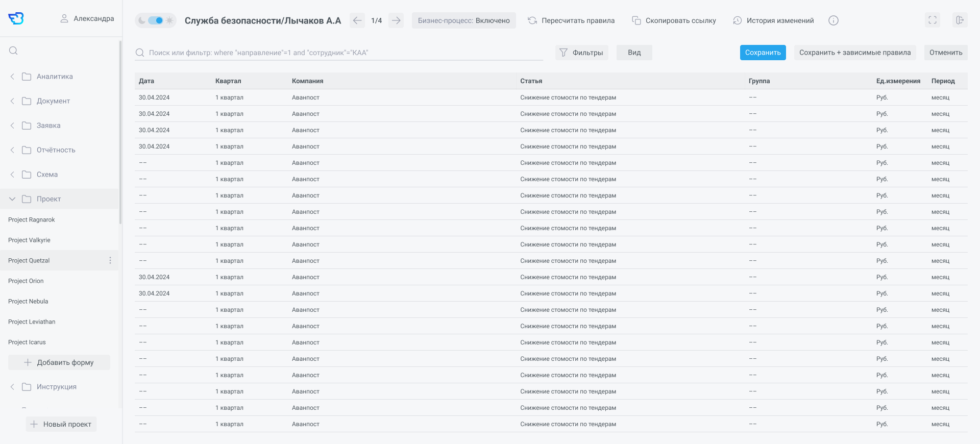This screenshot has height=444, width=980.
Task: Expand the Инструкция folder chevron
Action: [12, 387]
